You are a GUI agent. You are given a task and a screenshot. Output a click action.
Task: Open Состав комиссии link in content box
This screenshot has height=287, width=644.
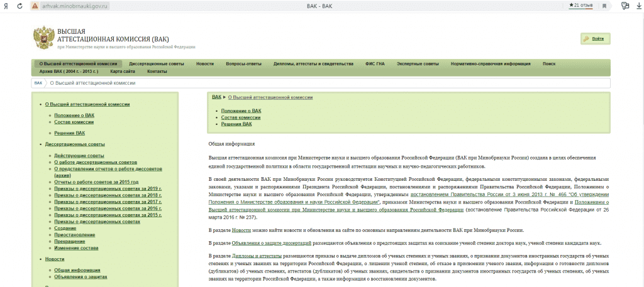240,117
